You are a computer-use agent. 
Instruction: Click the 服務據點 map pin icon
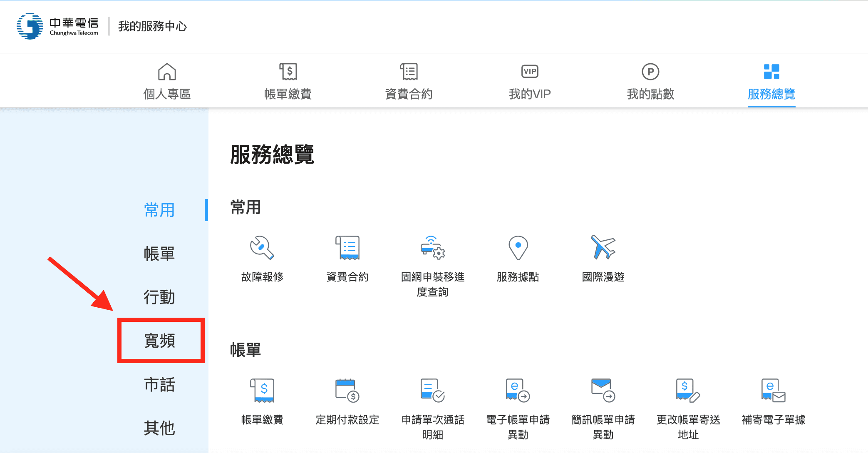click(518, 248)
